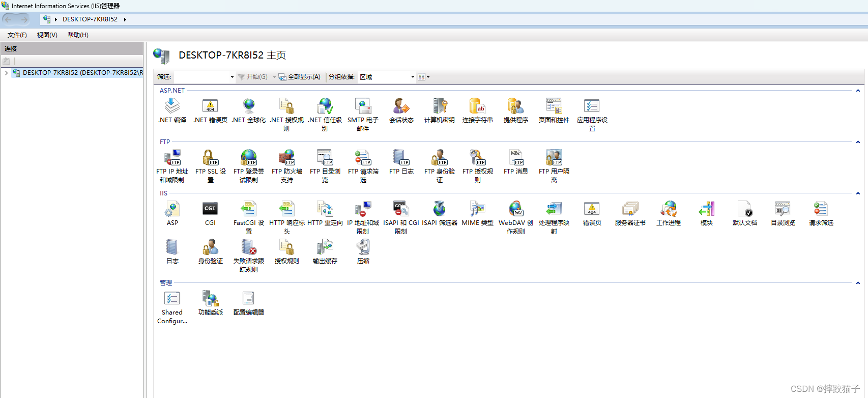
Task: Open 配置编辑器 feature
Action: pos(249,303)
